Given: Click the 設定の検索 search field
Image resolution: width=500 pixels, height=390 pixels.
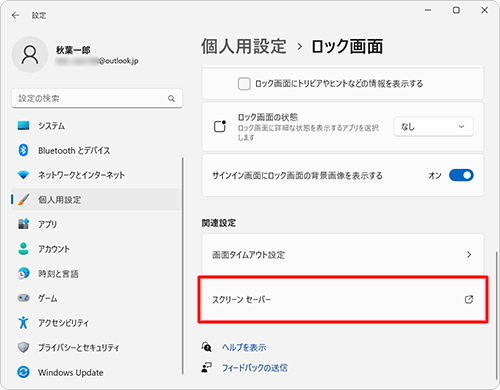Looking at the screenshot, I should pyautogui.click(x=97, y=98).
